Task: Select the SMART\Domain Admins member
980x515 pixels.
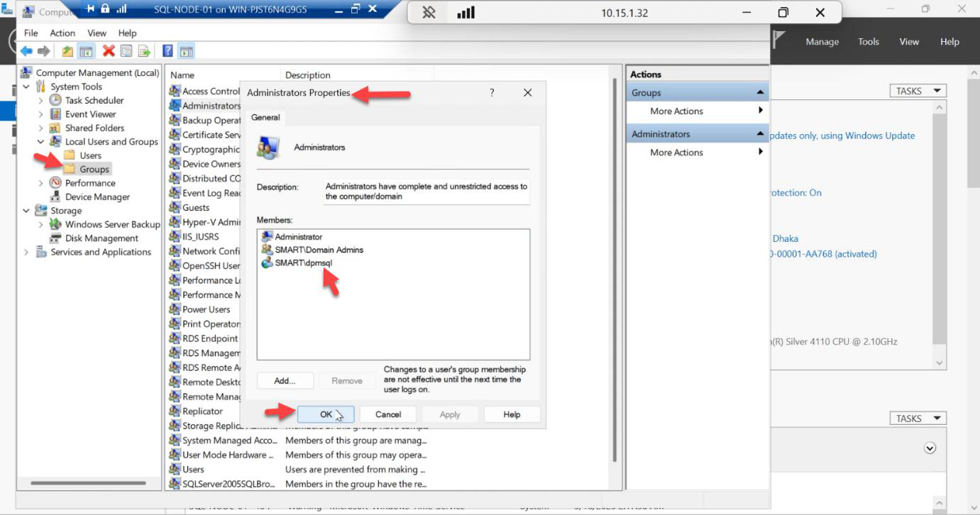Action: 312,250
